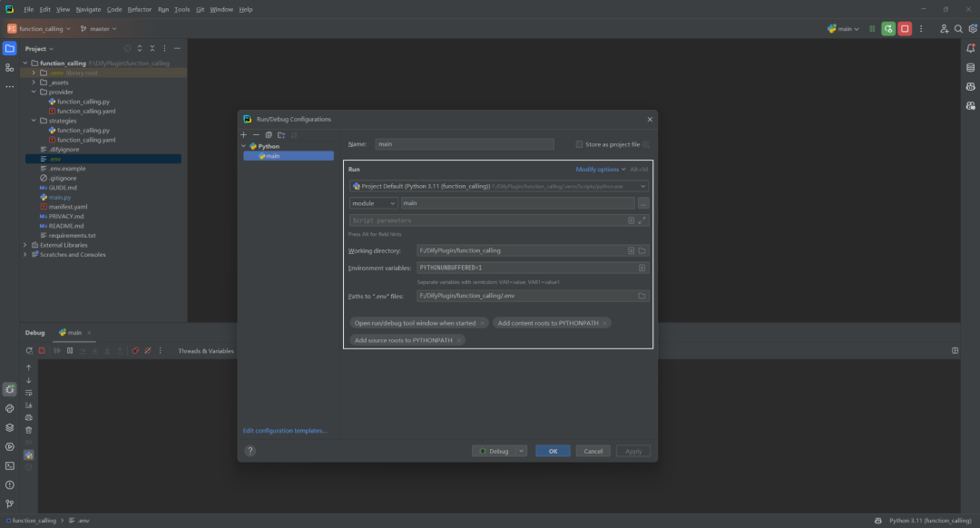Browse for the working directory folder
This screenshot has height=528, width=980.
(x=642, y=250)
